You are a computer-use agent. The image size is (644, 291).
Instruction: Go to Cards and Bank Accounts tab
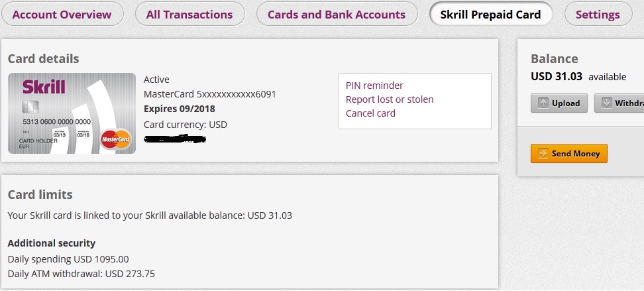tap(337, 14)
